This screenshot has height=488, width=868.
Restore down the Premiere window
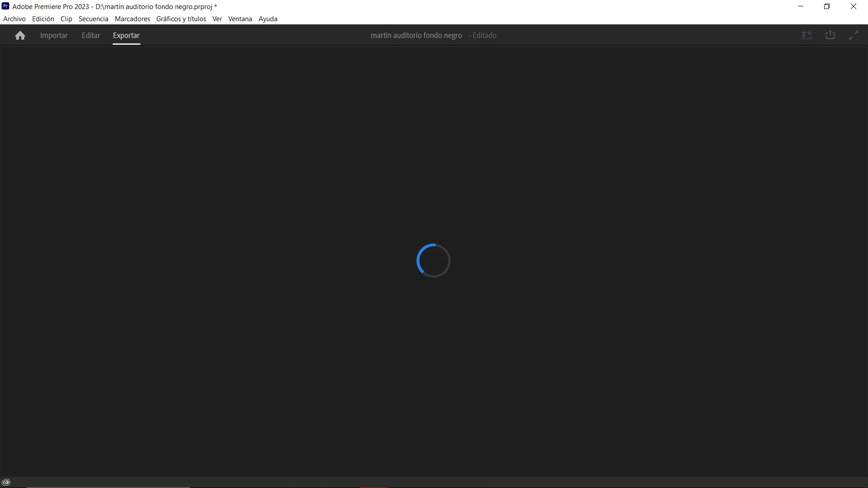[827, 6]
